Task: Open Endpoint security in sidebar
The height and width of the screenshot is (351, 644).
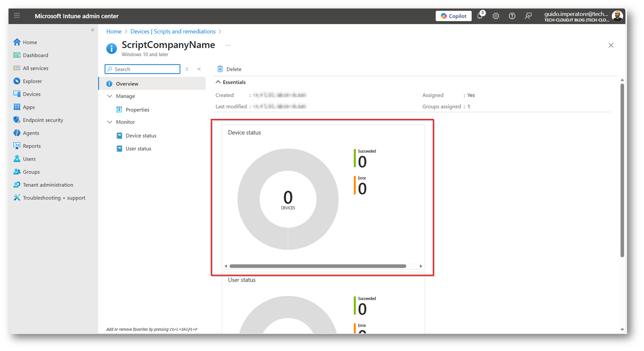Action: [43, 120]
